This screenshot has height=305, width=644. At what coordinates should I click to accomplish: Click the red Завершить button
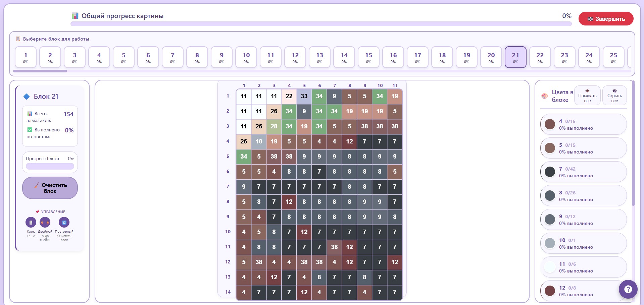coord(606,19)
